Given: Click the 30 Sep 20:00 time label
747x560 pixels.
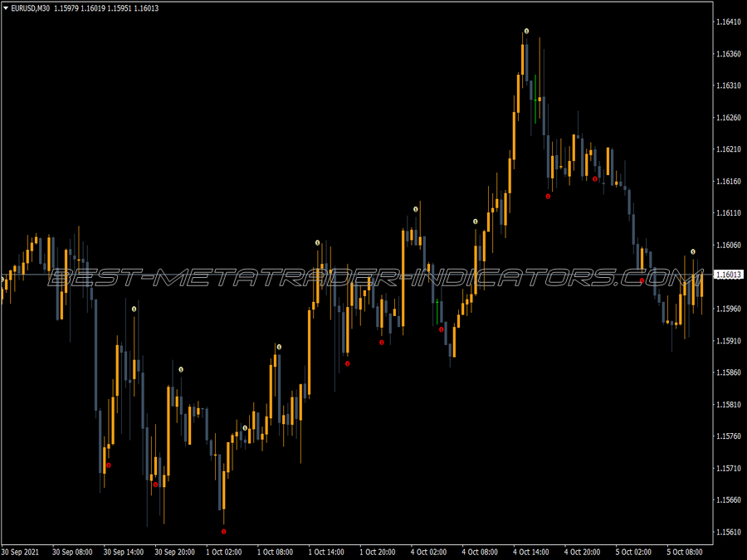Looking at the screenshot, I should point(174,552).
